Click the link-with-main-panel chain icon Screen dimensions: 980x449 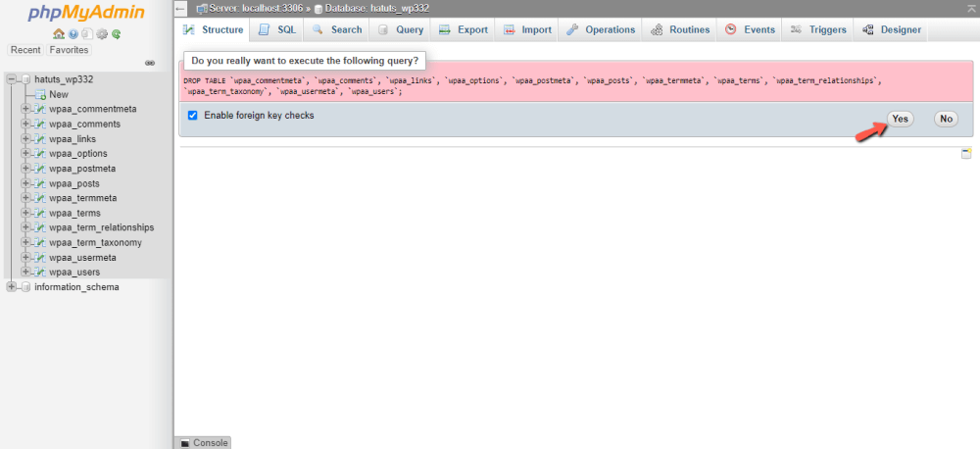tap(150, 63)
